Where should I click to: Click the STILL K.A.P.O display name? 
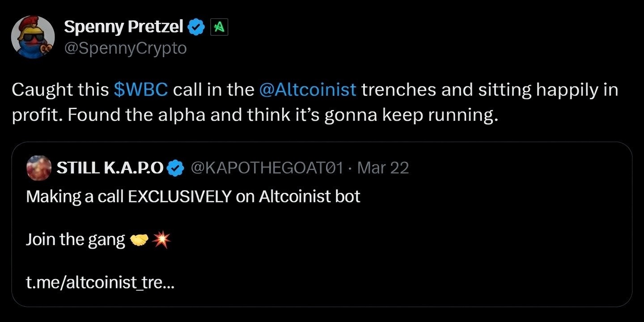[111, 168]
